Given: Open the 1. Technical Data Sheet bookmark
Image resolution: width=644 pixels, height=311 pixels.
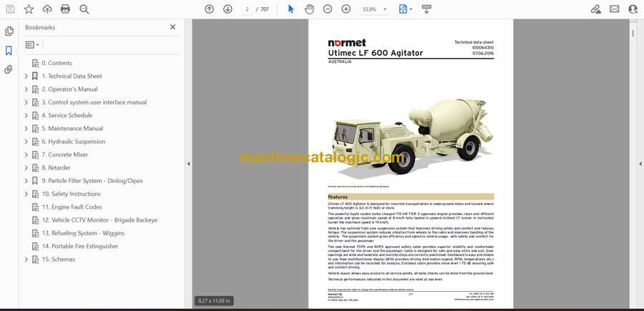Looking at the screenshot, I should point(72,76).
